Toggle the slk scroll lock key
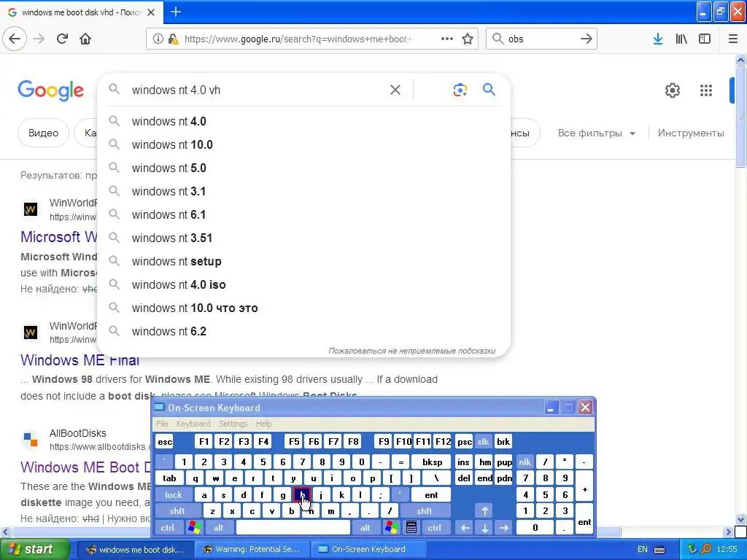Screen dimensions: 747x560 [x=483, y=441]
